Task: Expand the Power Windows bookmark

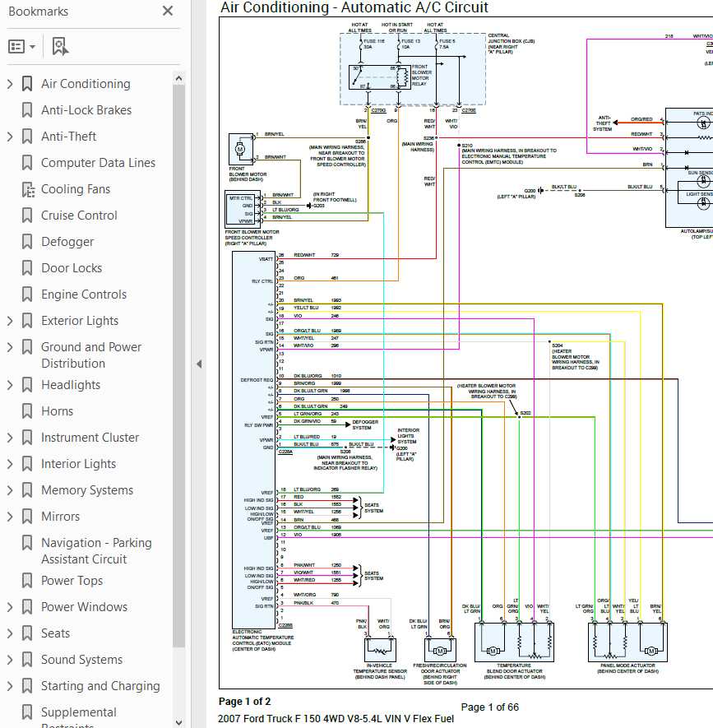Action: pos(10,607)
